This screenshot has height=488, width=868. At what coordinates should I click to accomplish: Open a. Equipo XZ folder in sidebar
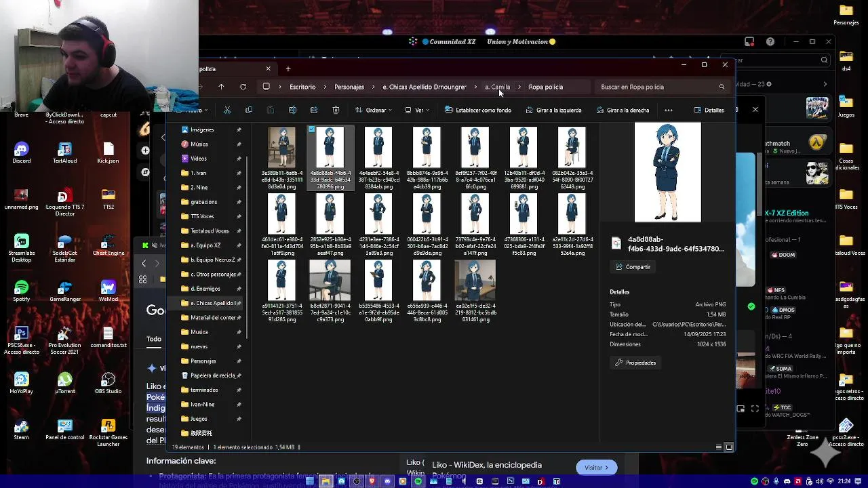point(205,245)
